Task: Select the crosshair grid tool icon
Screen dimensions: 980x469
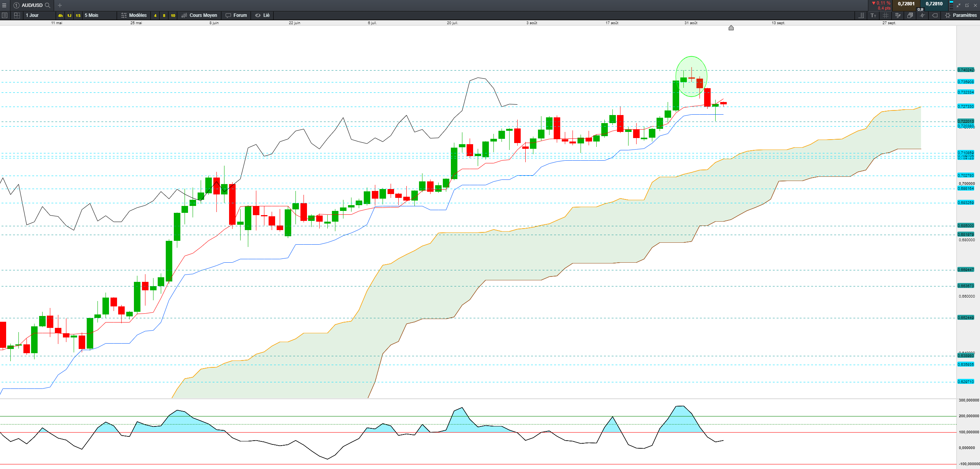Action: 885,15
